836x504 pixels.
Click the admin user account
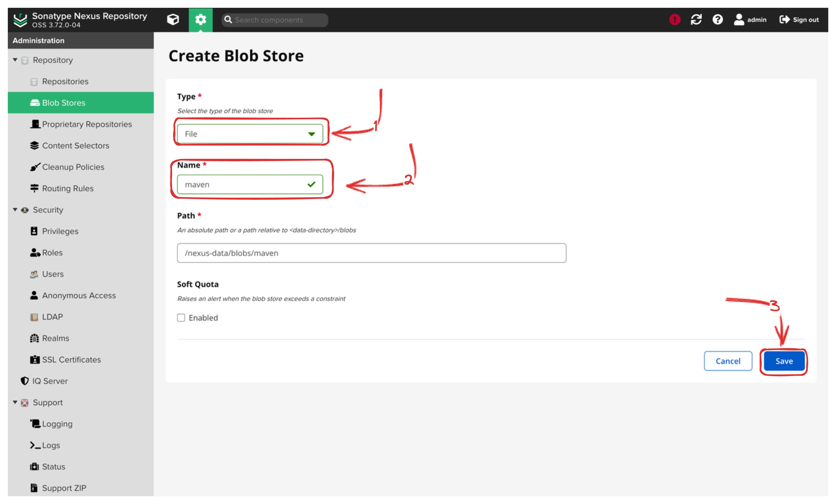coord(750,20)
